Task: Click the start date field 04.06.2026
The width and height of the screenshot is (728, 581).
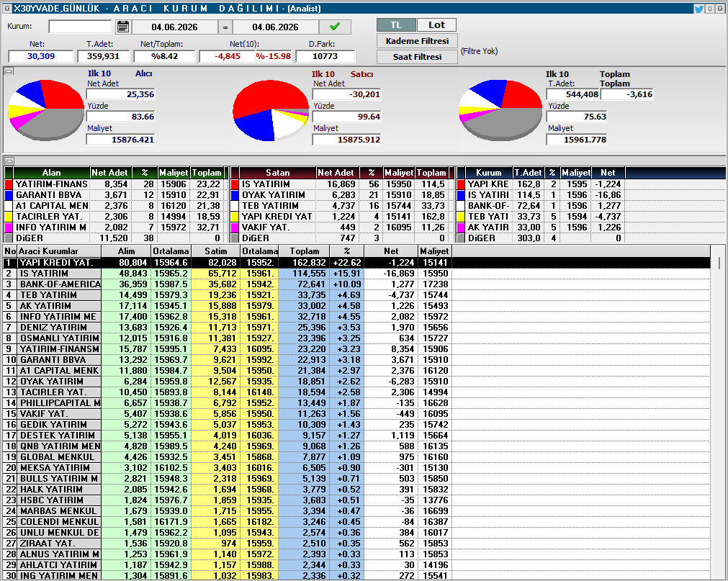Action: 174,27
